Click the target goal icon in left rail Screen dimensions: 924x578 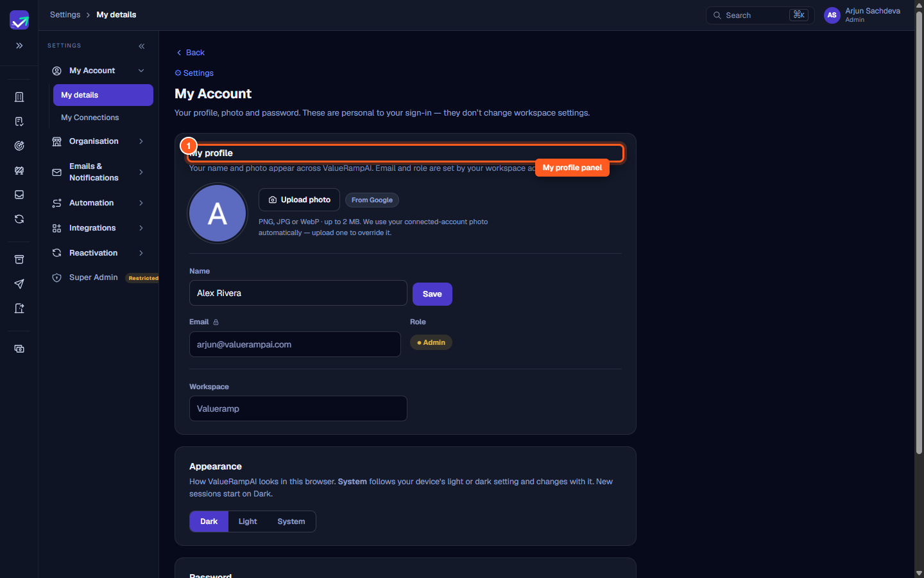pyautogui.click(x=19, y=146)
